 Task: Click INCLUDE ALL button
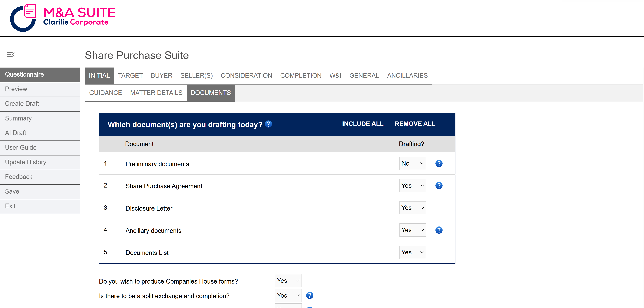tap(363, 124)
